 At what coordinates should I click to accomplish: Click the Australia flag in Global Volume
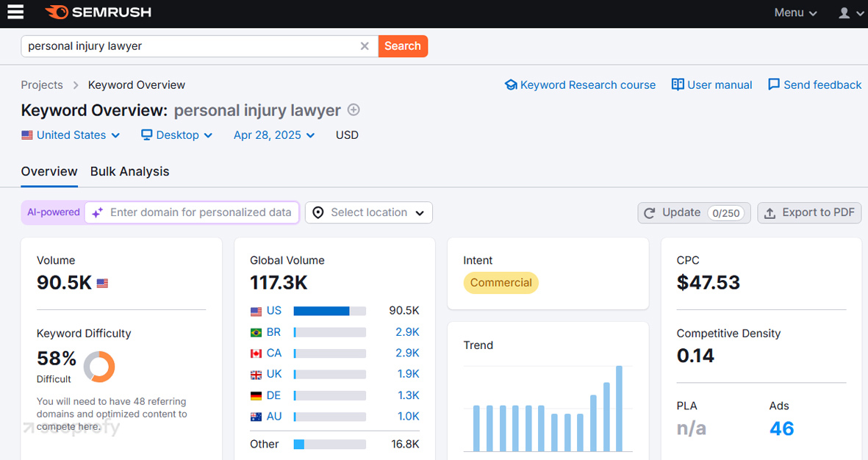(x=256, y=417)
